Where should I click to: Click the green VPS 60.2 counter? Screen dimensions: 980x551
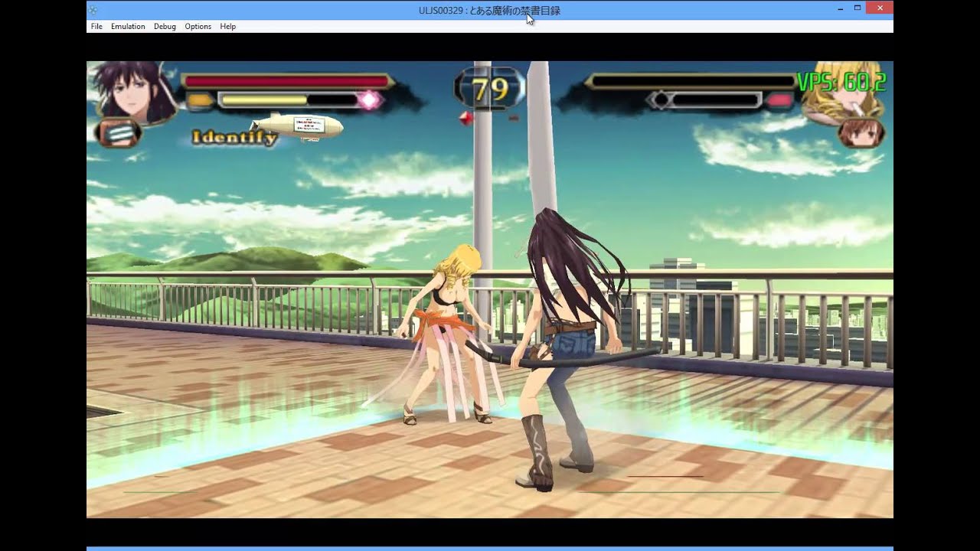click(841, 83)
